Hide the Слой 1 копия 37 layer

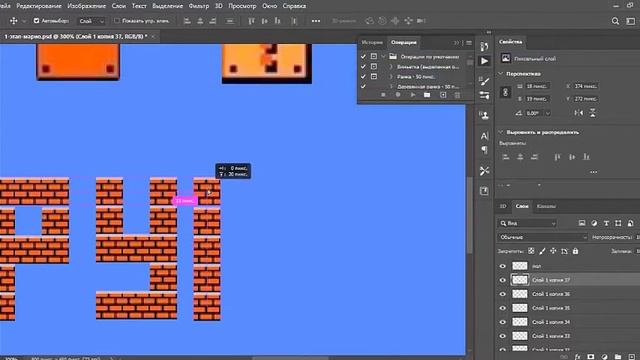[x=502, y=280]
